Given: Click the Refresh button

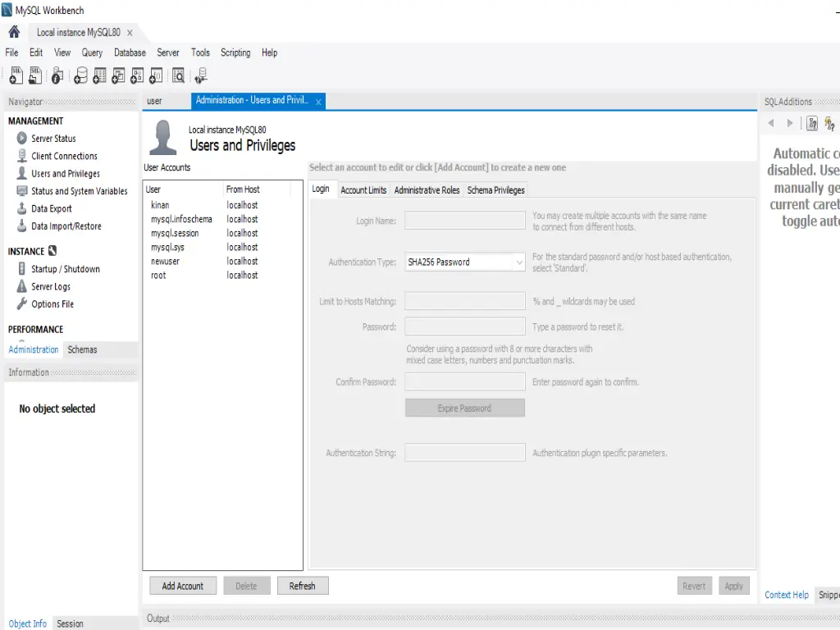Looking at the screenshot, I should click(303, 586).
